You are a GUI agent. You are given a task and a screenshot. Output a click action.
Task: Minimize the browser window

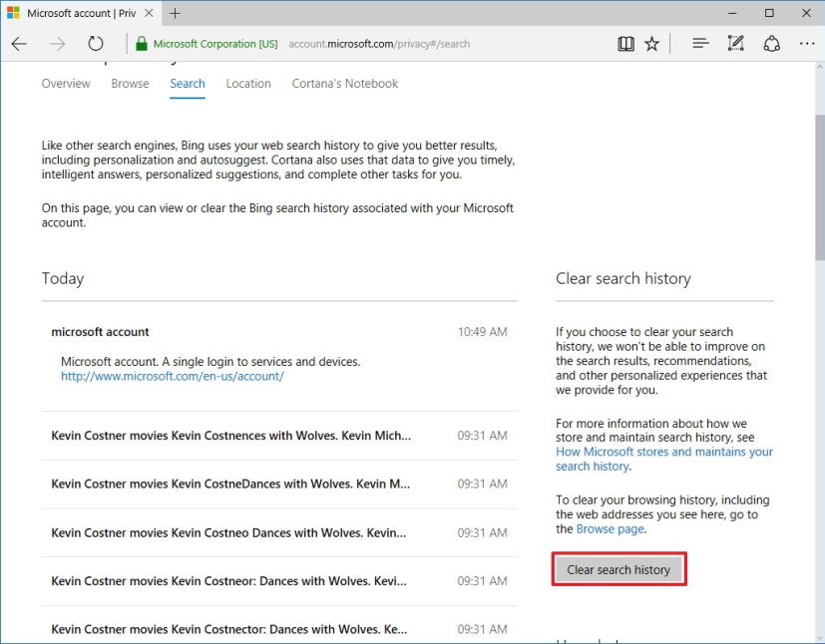pyautogui.click(x=732, y=13)
